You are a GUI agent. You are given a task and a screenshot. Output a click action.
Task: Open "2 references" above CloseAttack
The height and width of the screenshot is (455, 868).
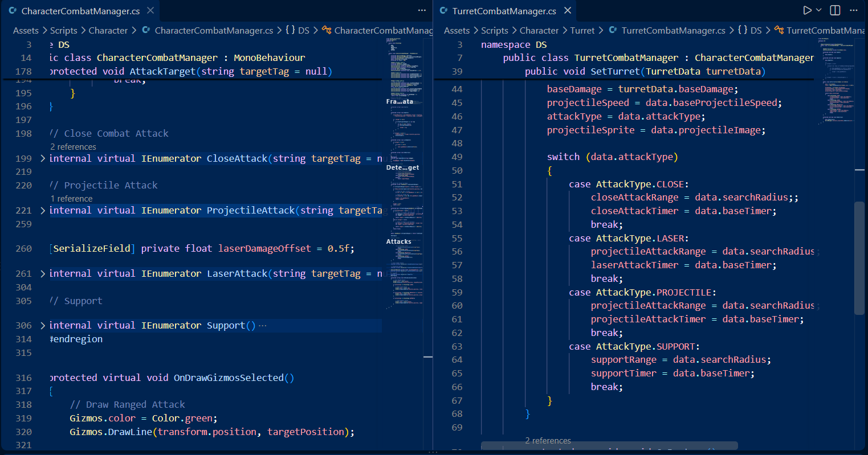point(73,147)
